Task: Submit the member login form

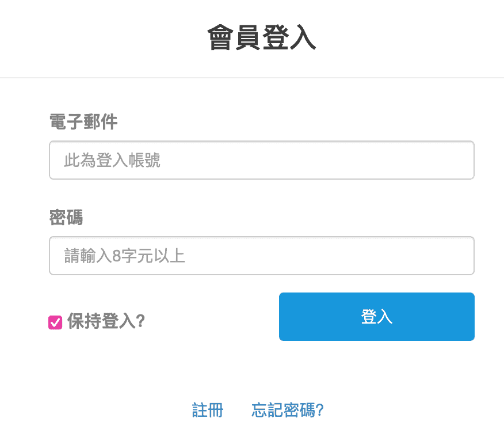Action: tap(376, 317)
